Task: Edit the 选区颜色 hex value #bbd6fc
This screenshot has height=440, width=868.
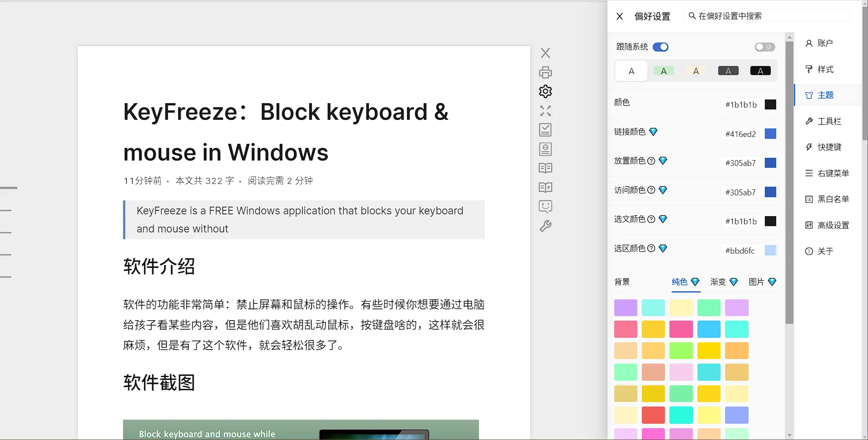Action: coord(740,251)
